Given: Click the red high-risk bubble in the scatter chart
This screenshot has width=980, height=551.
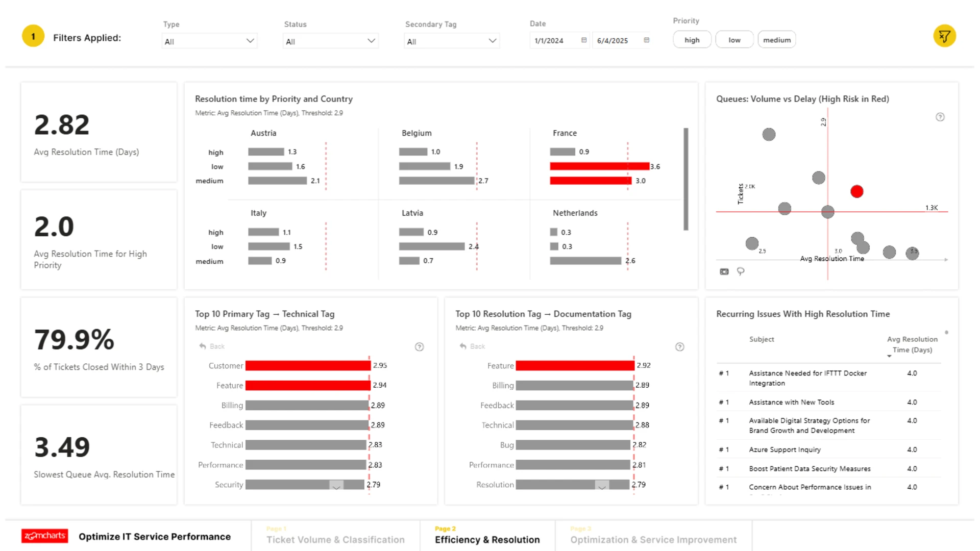Looking at the screenshot, I should coord(856,191).
